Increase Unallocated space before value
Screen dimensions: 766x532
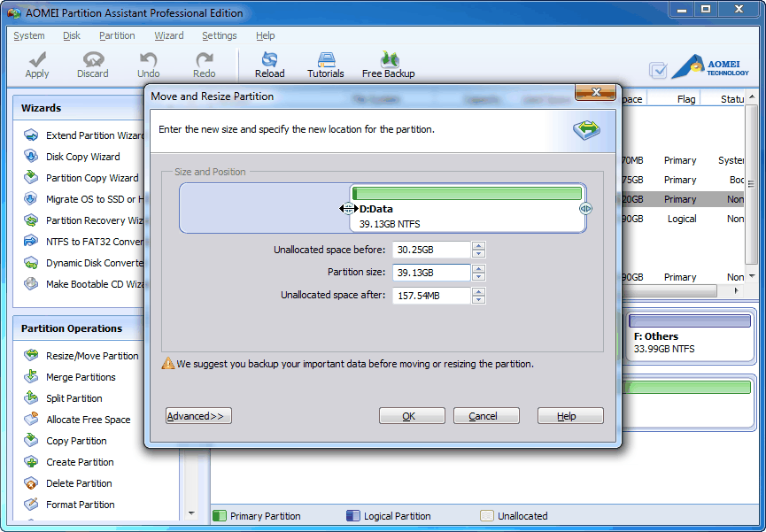click(x=479, y=245)
